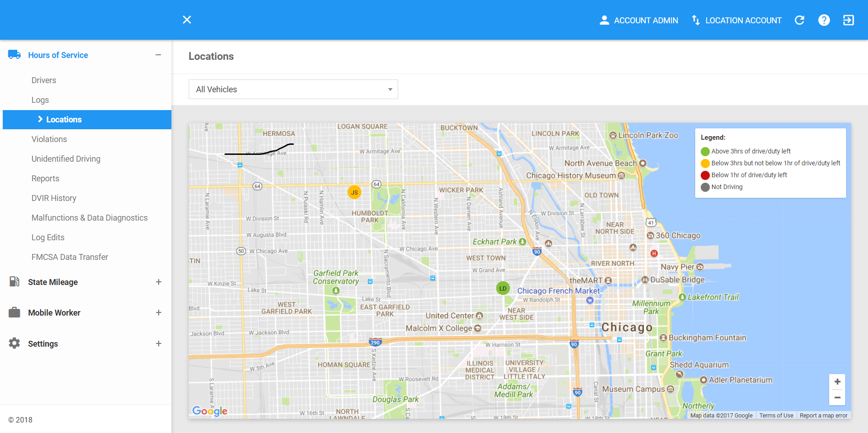Screen dimensions: 868x433
Task: Click Report a map error link
Action: pos(824,416)
